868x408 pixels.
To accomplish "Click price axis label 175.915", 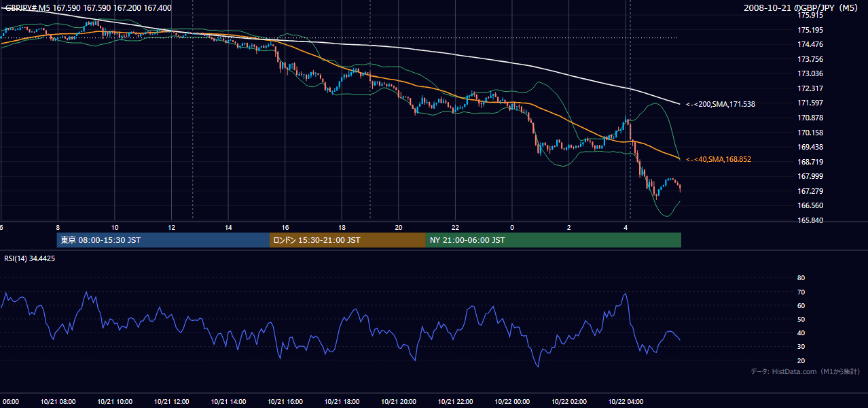I will point(810,15).
